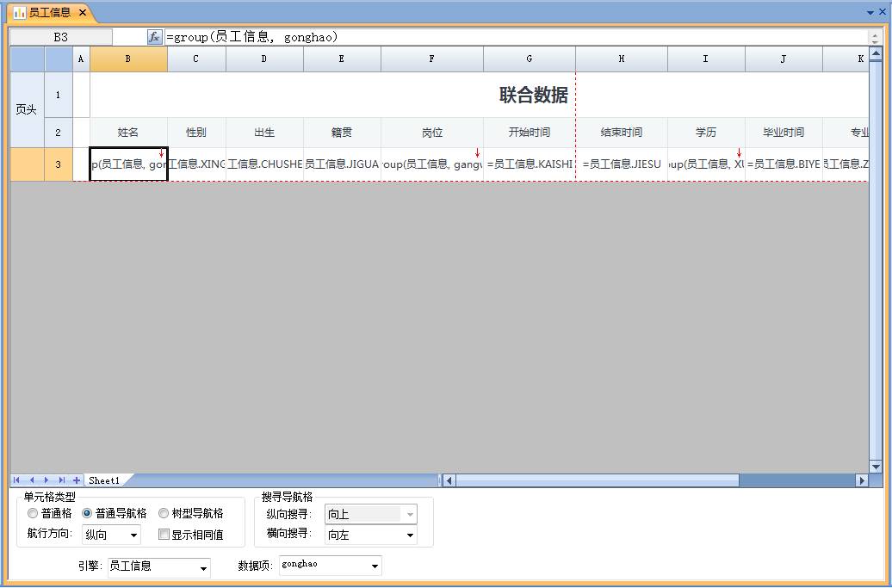The height and width of the screenshot is (588, 892).
Task: Open the tab list dropdown arrow at top right
Action: click(869, 13)
